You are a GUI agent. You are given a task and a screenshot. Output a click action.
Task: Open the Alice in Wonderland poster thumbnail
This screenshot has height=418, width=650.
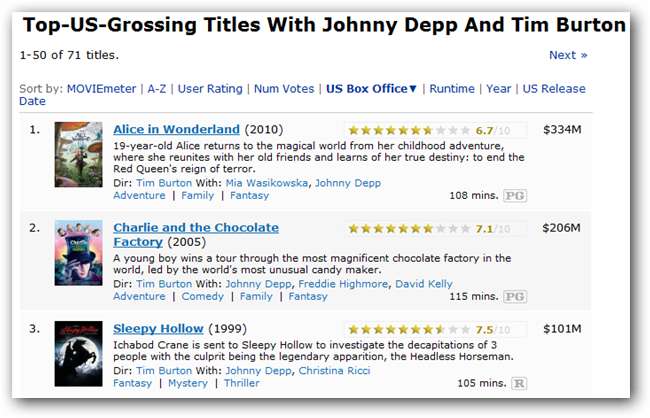78,155
